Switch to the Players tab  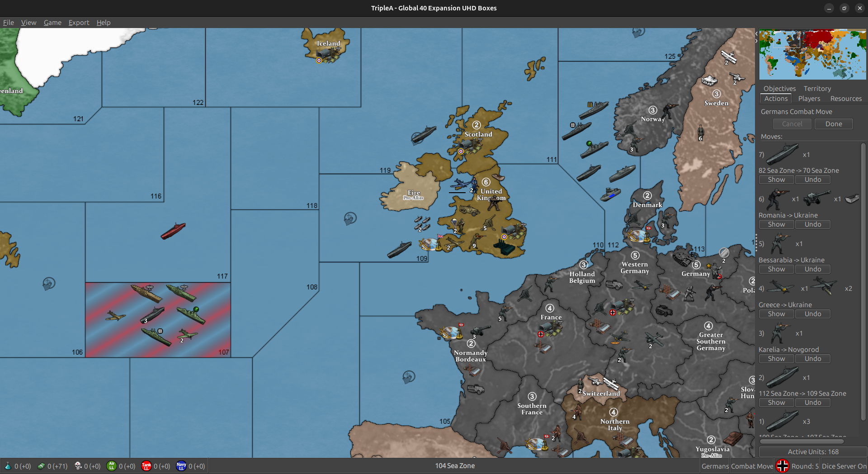click(x=809, y=99)
